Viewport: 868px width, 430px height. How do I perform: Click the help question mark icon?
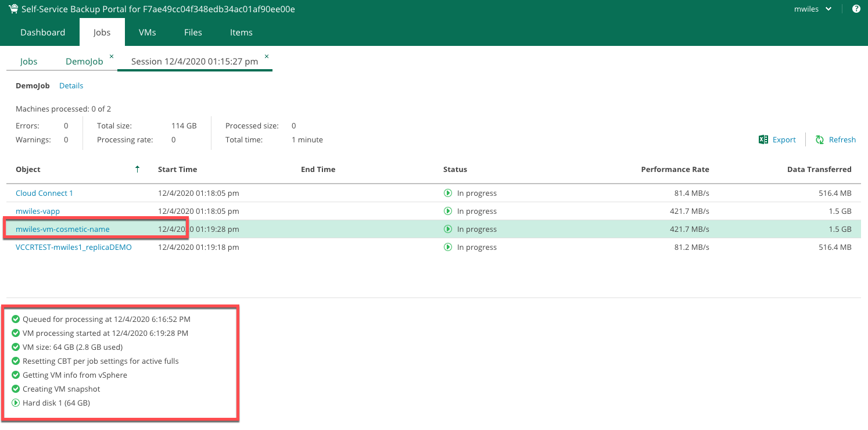(x=856, y=9)
